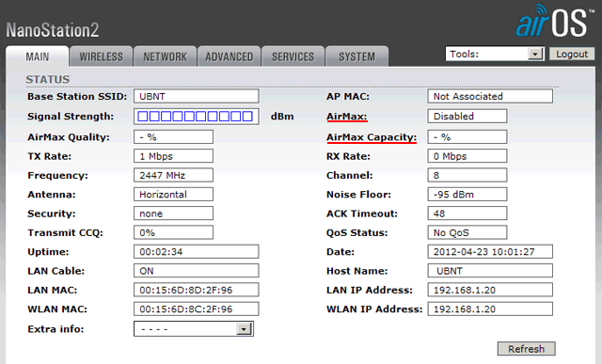Click the AP MAC field Not Associated

click(x=490, y=96)
